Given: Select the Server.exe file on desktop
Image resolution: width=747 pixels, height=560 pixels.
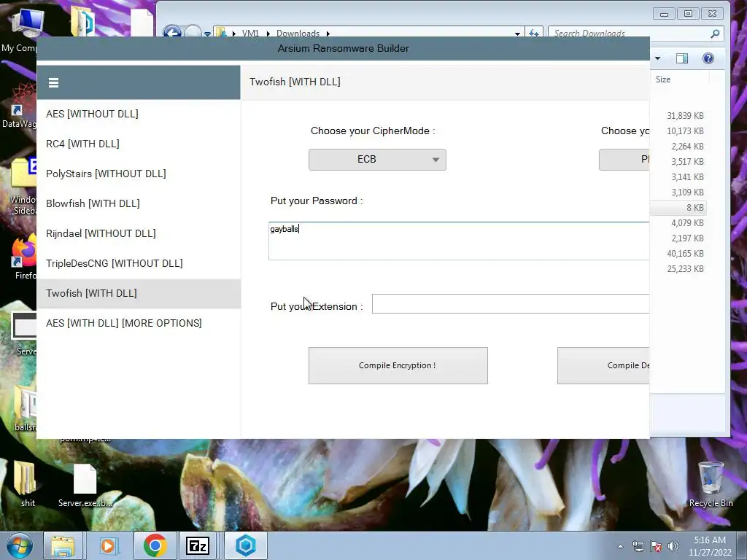Looking at the screenshot, I should point(85,483).
